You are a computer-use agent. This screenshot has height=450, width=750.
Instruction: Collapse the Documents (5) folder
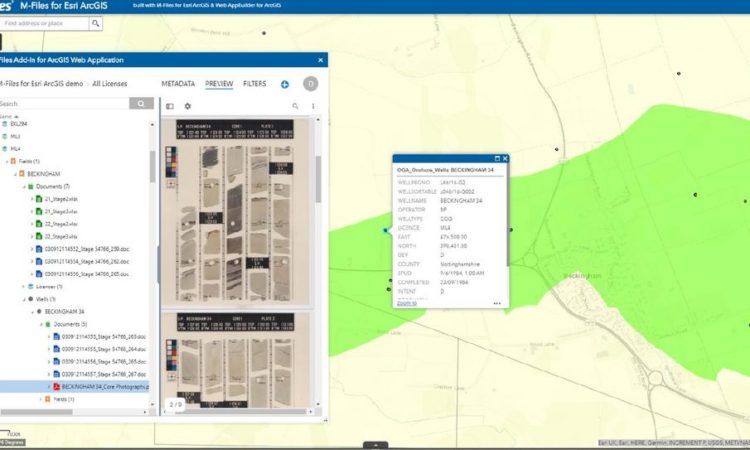41,324
